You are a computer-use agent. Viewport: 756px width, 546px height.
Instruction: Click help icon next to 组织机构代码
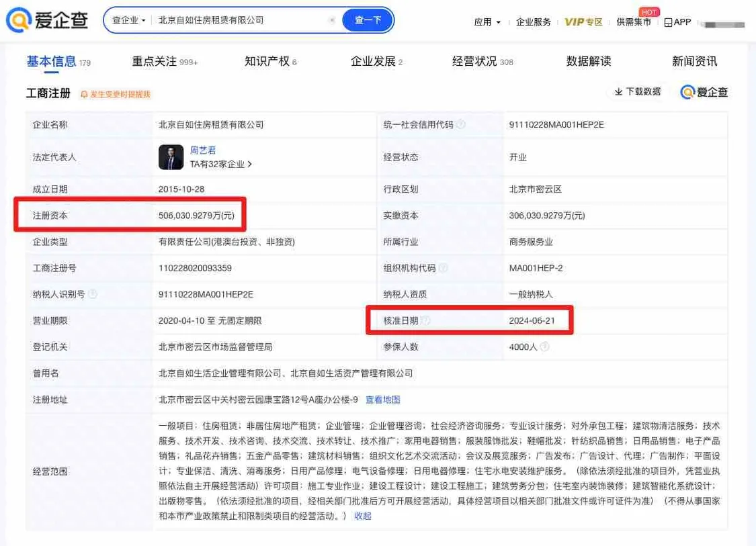click(443, 268)
